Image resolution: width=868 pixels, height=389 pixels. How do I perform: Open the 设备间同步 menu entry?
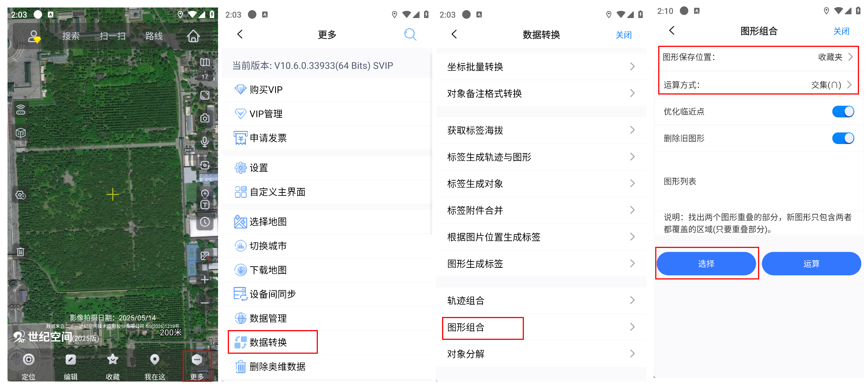point(327,294)
